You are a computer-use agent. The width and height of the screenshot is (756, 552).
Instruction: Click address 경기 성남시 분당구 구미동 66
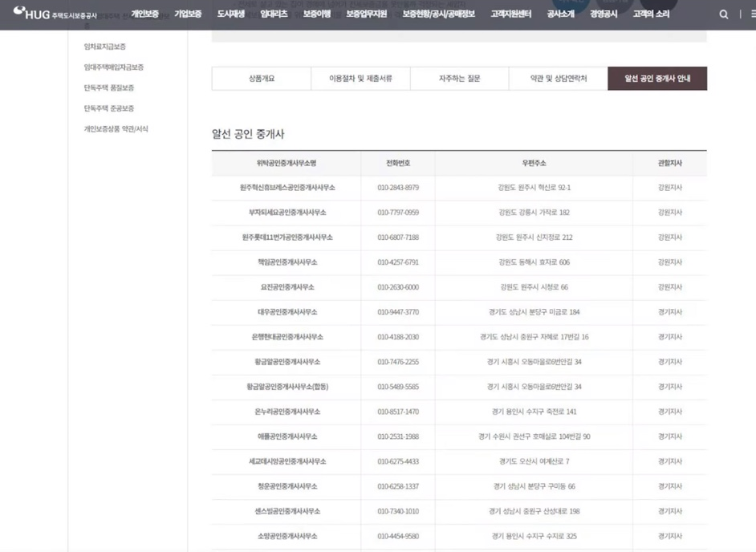pos(534,487)
